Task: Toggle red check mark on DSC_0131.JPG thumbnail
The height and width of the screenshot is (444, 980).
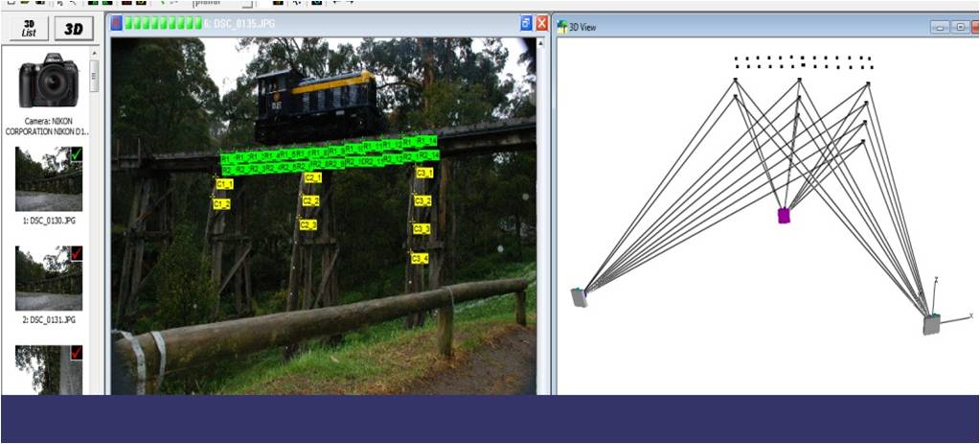Action: (76, 254)
